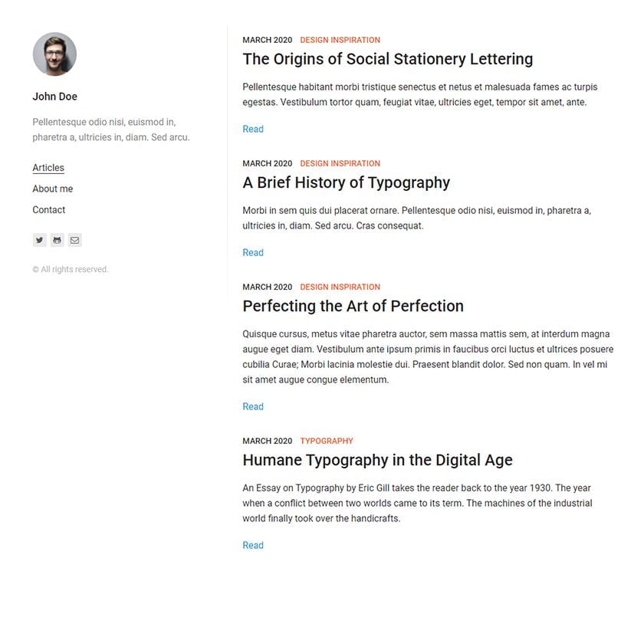644x644 pixels.
Task: Select the Typography category tag
Action: click(327, 441)
